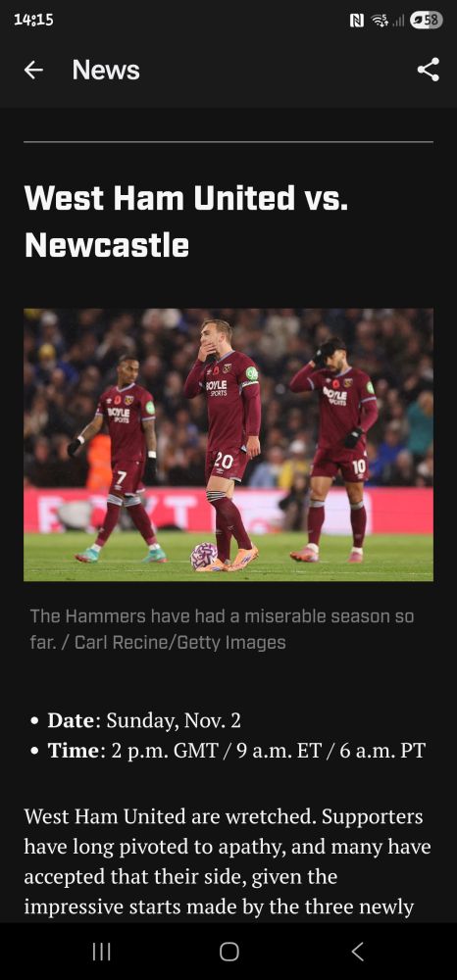Tap the football in the photo
The image size is (457, 980).
point(203,556)
